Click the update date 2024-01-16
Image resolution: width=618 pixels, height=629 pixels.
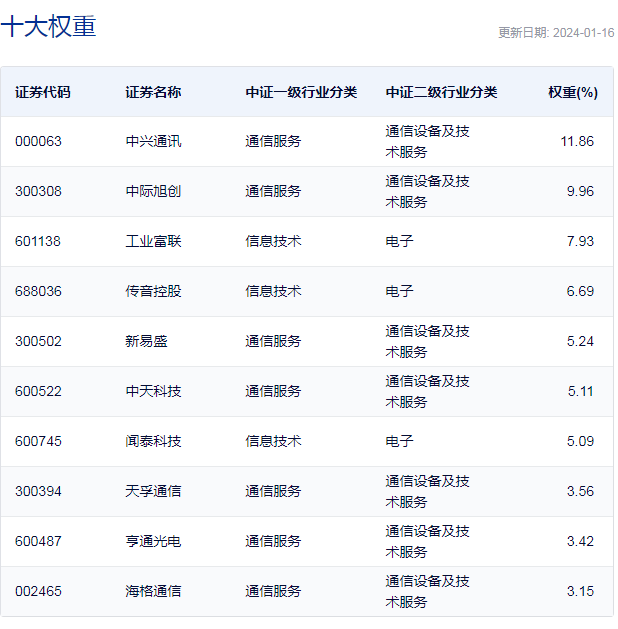pyautogui.click(x=583, y=32)
